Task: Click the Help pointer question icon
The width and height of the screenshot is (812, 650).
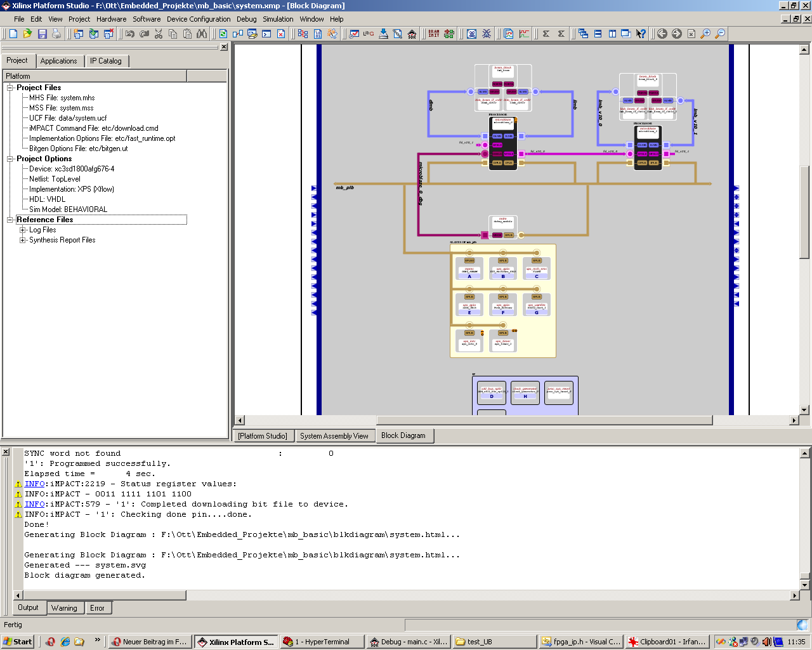Action: (641, 34)
